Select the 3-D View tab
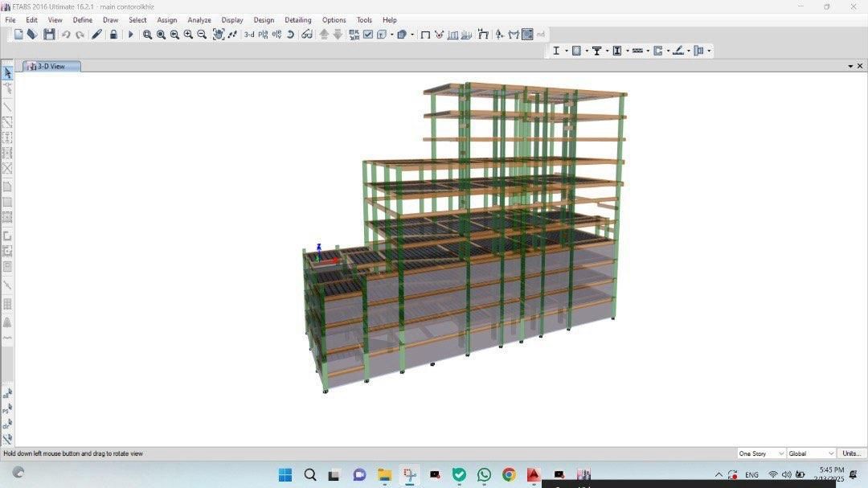Image resolution: width=868 pixels, height=488 pixels. click(51, 67)
